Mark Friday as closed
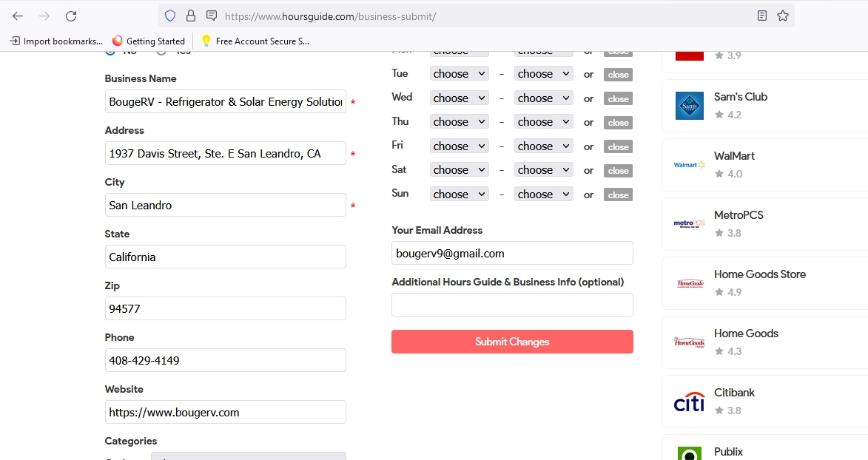 (618, 147)
